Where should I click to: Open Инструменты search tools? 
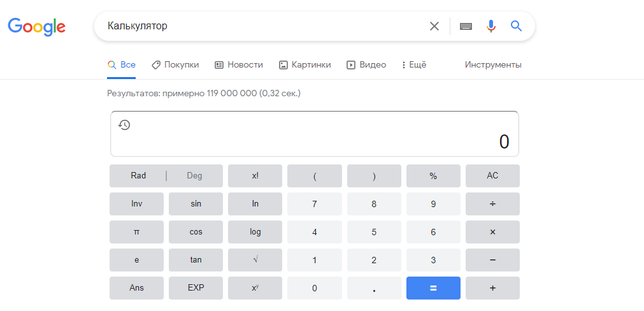(x=493, y=65)
